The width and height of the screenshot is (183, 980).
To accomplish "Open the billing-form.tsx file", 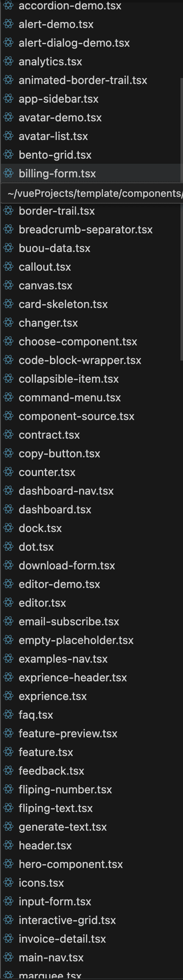I will click(91, 174).
